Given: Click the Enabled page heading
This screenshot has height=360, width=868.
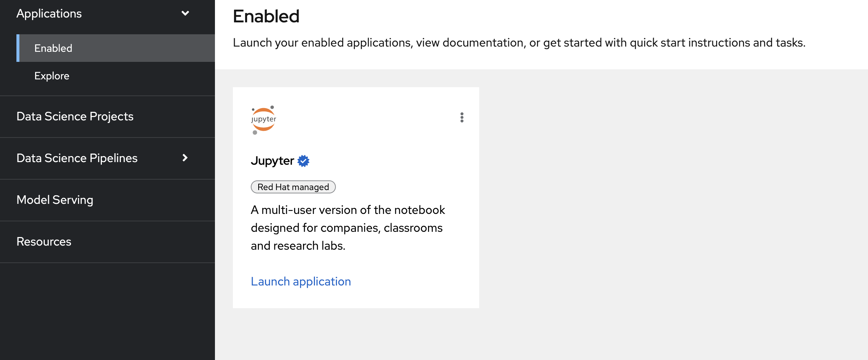Looking at the screenshot, I should click(x=266, y=16).
